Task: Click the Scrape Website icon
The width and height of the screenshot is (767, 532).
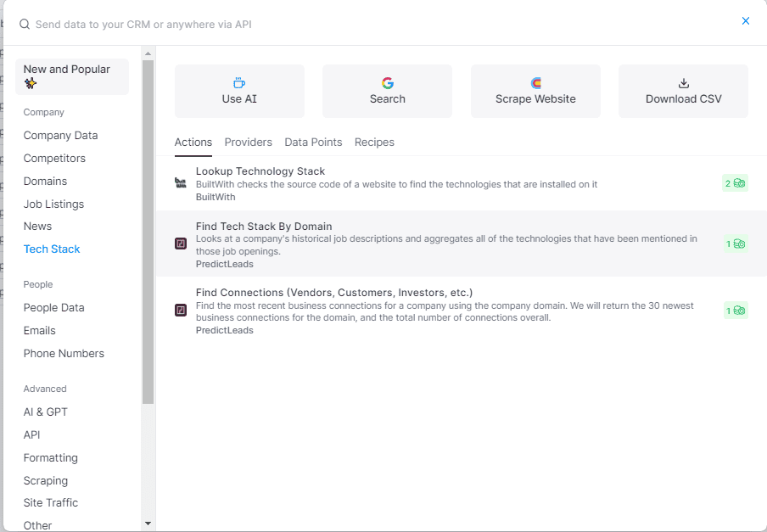Action: coord(535,83)
